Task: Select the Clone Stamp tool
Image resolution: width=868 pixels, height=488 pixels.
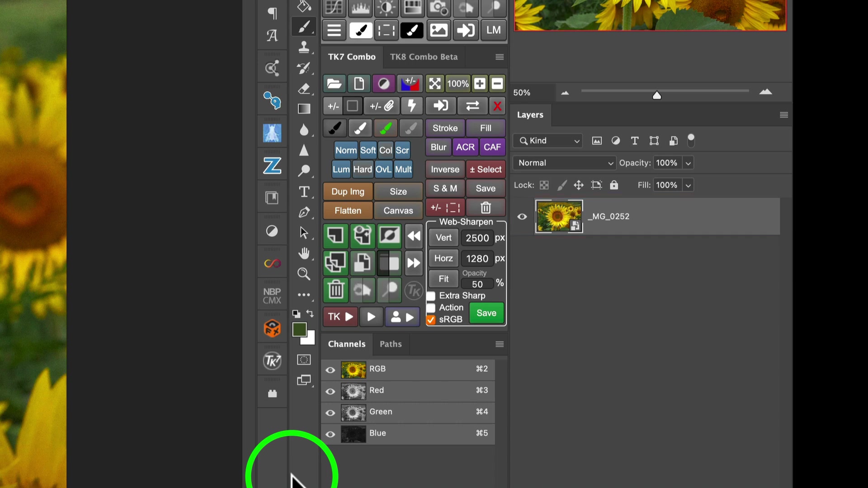Action: click(304, 47)
